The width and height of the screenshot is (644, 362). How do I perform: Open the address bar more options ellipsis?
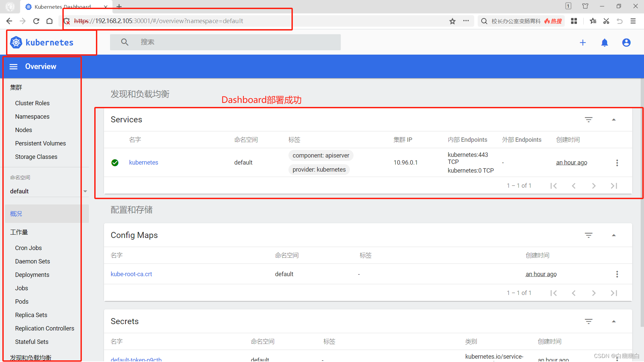pyautogui.click(x=466, y=21)
